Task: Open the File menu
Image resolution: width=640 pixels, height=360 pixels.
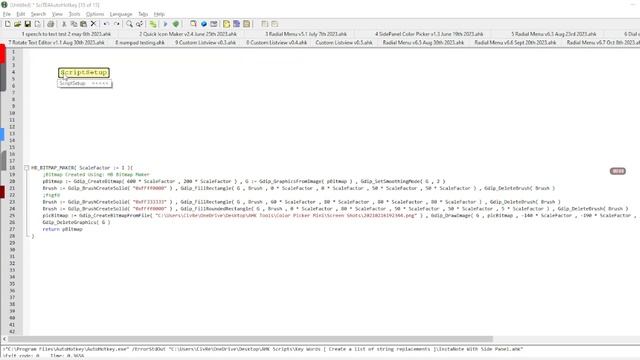Action: [x=7, y=14]
